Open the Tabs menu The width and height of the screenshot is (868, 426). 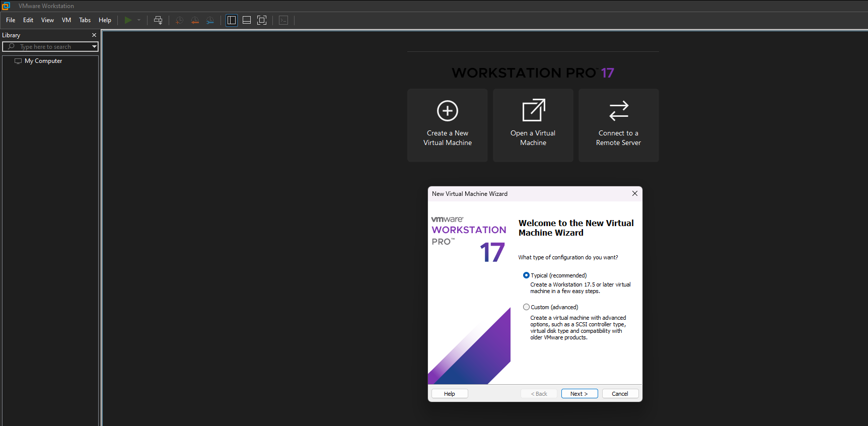click(x=85, y=20)
